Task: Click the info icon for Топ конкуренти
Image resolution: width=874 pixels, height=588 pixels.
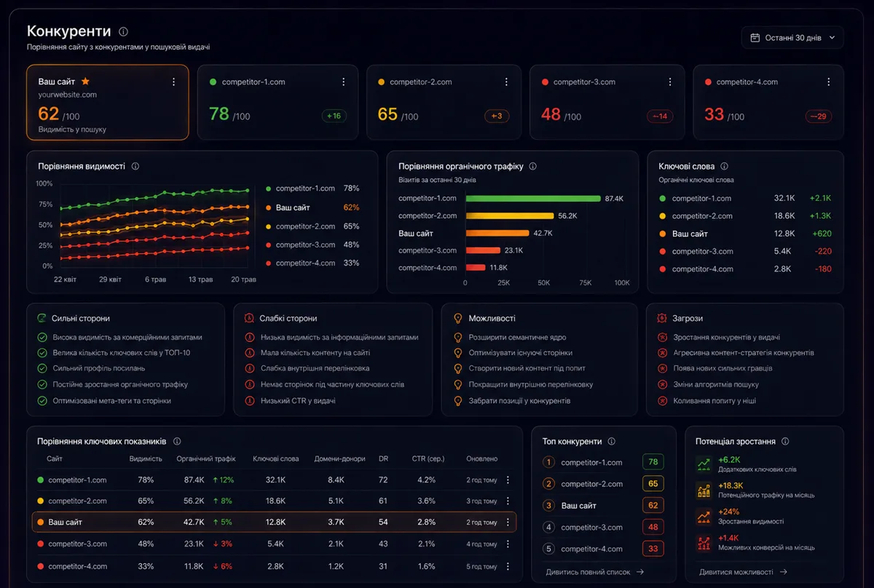Action: tap(612, 442)
